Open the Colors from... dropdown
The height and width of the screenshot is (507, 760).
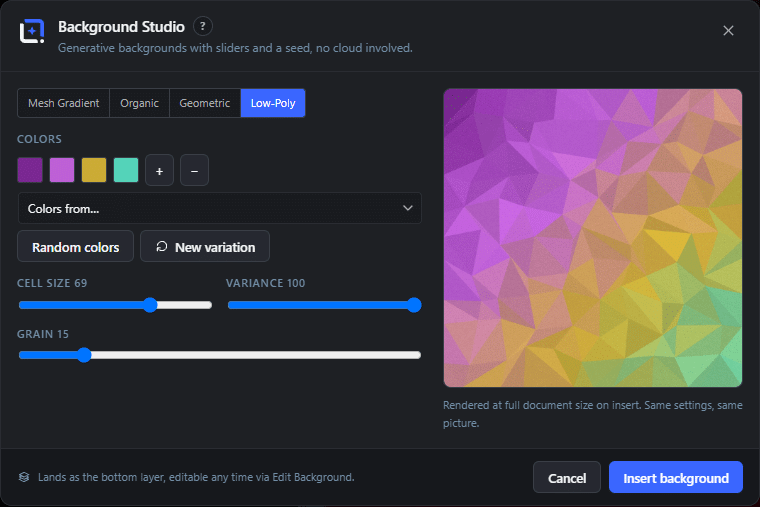(x=220, y=208)
